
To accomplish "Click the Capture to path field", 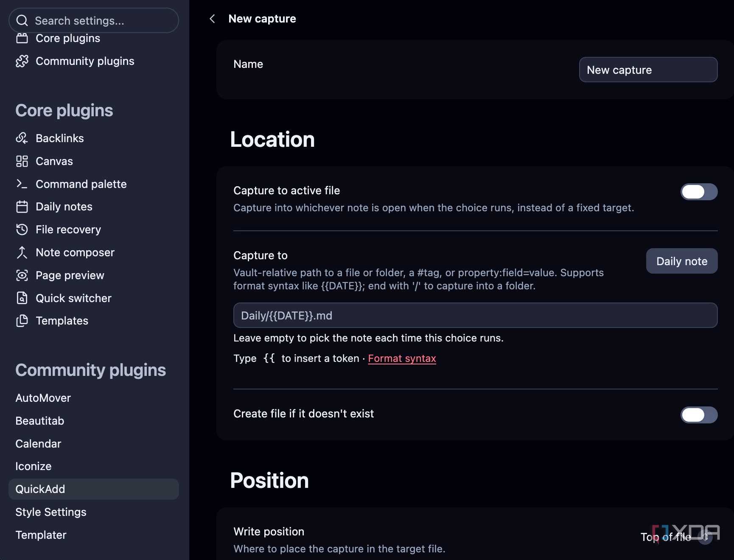I will pos(475,315).
